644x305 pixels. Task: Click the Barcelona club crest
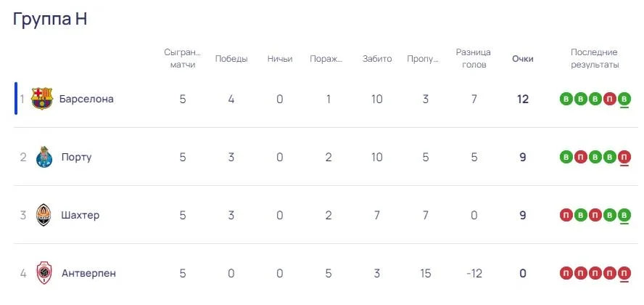[x=42, y=99]
